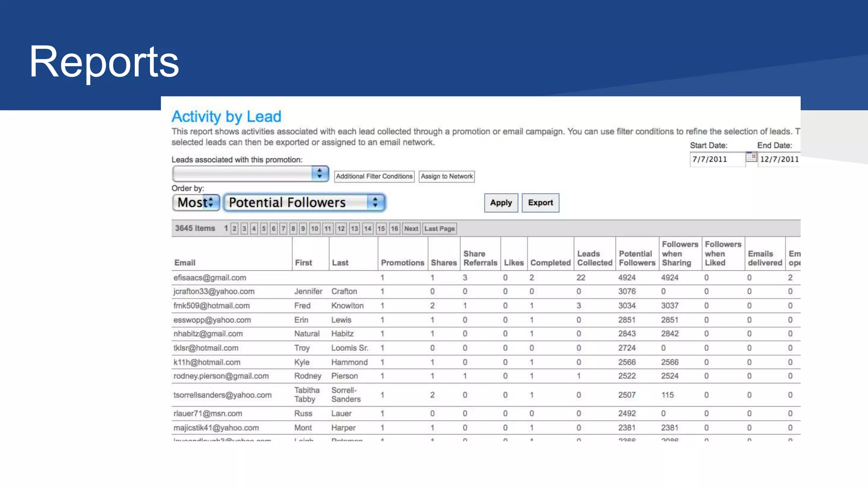This screenshot has width=868, height=488.
Task: Open results page 16
Action: click(395, 229)
